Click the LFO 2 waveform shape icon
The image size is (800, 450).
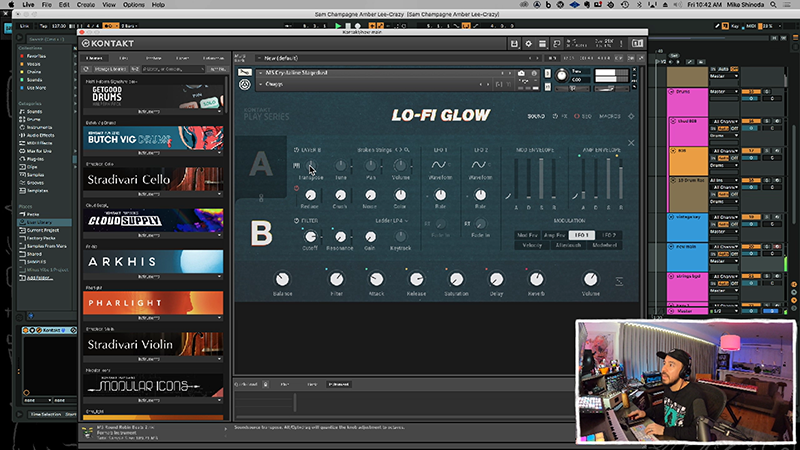click(x=476, y=164)
